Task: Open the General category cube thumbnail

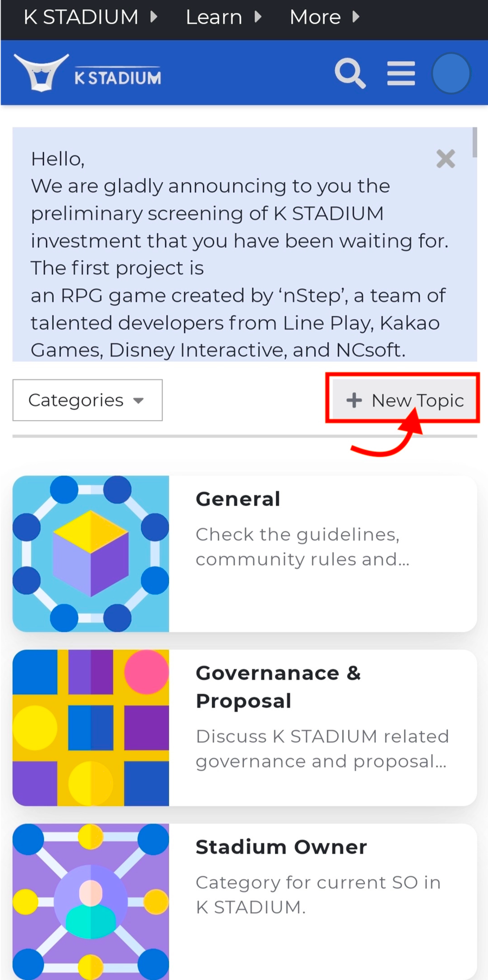Action: (x=91, y=553)
